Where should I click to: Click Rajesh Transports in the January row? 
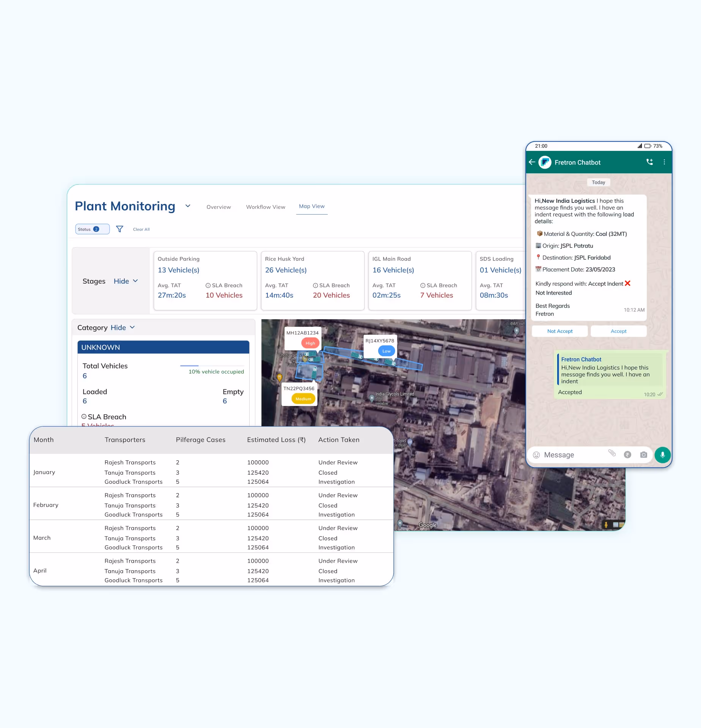click(130, 463)
